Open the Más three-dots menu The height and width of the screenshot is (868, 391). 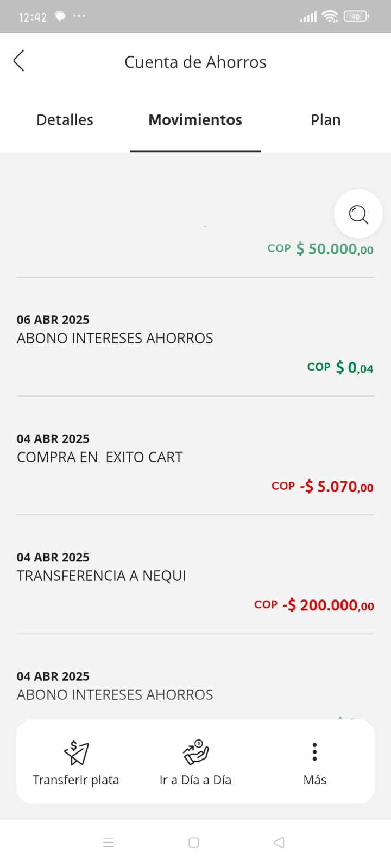tap(314, 752)
